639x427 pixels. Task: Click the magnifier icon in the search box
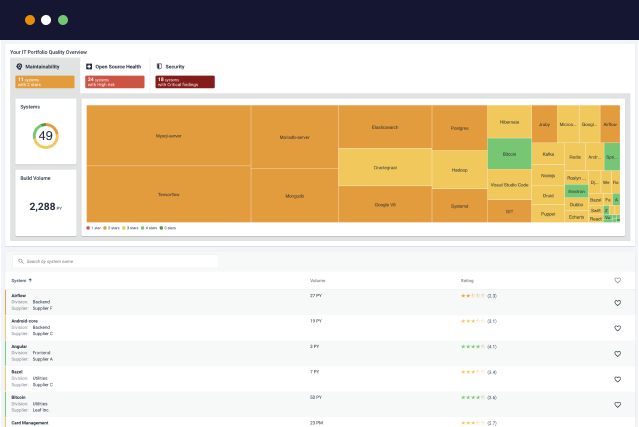point(21,261)
